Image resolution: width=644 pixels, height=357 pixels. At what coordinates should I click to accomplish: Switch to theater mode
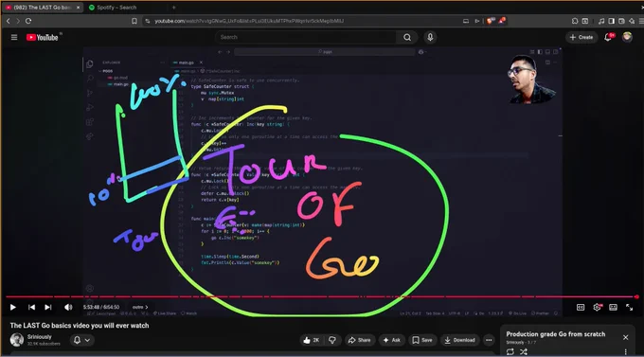[613, 308]
